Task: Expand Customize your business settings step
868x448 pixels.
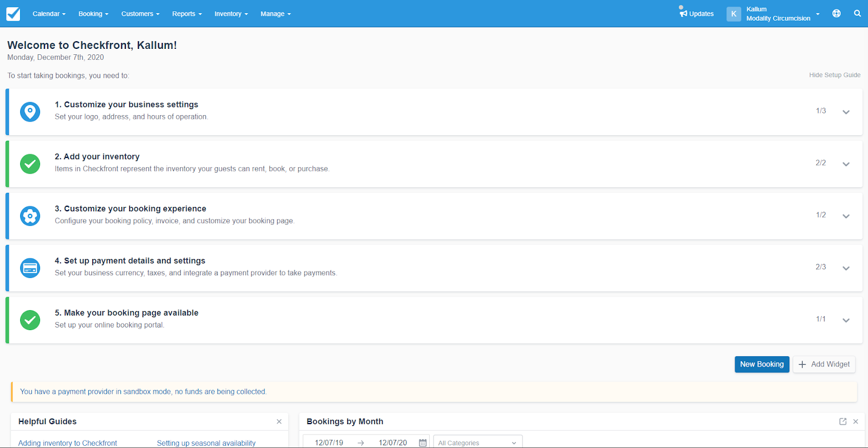Action: (x=846, y=112)
